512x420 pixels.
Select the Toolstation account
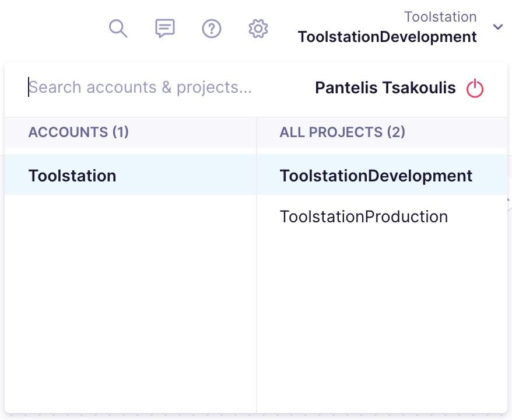72,176
